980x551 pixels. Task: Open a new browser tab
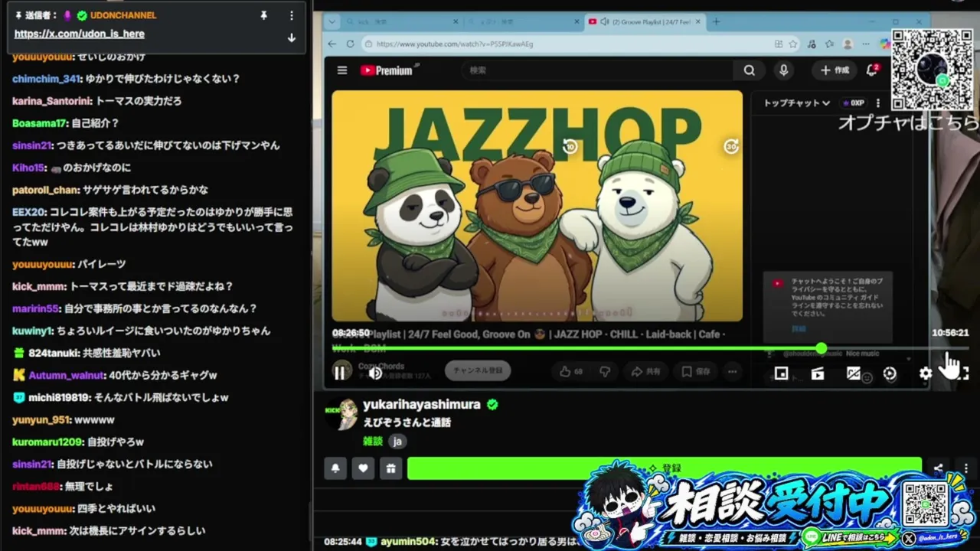coord(716,21)
